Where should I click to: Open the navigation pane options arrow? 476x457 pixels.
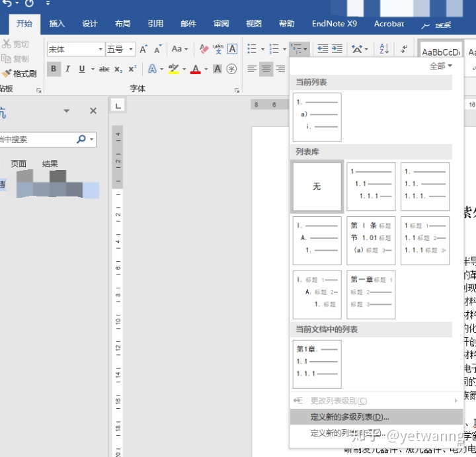(67, 111)
